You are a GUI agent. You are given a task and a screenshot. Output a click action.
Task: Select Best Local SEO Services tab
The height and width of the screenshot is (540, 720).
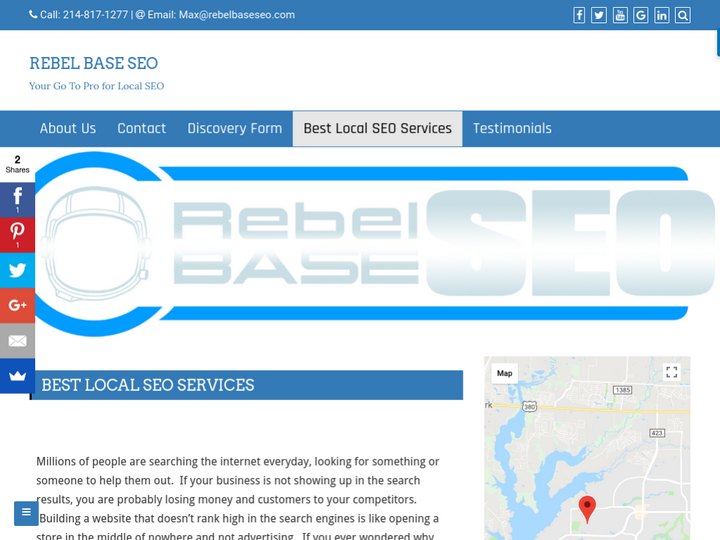point(377,129)
